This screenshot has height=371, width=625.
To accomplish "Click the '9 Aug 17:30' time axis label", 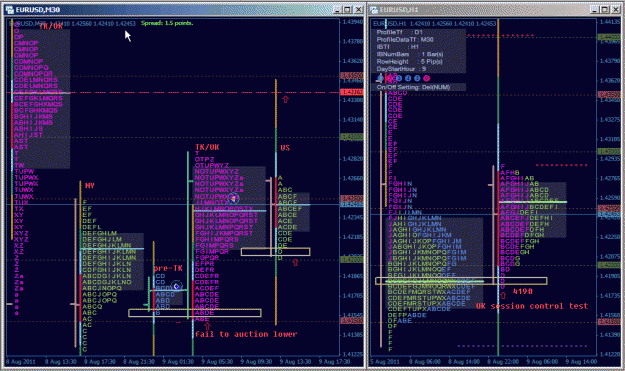I will (x=334, y=362).
